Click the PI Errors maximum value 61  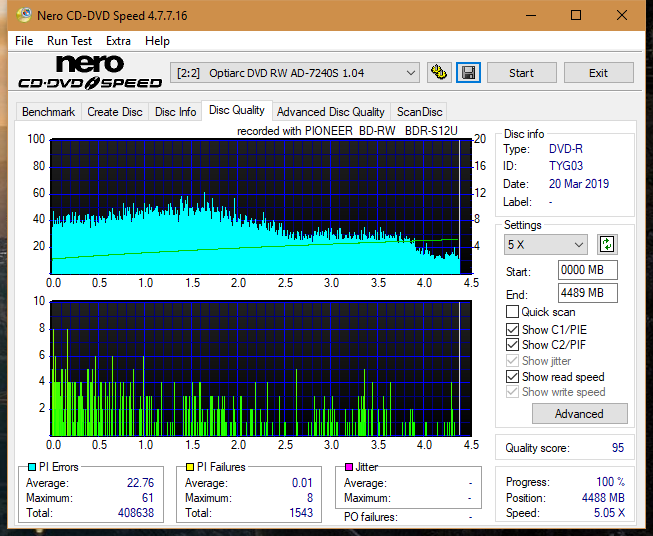[x=147, y=498]
